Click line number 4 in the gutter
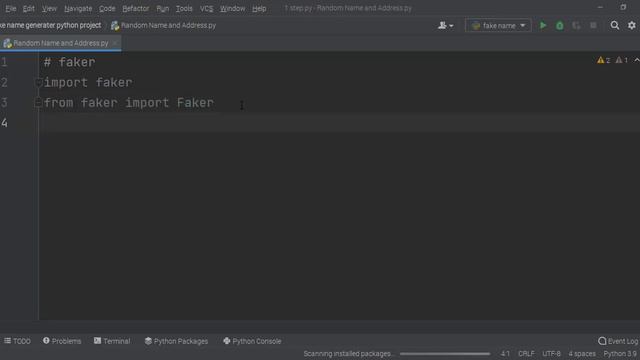The image size is (640, 360). click(x=4, y=122)
